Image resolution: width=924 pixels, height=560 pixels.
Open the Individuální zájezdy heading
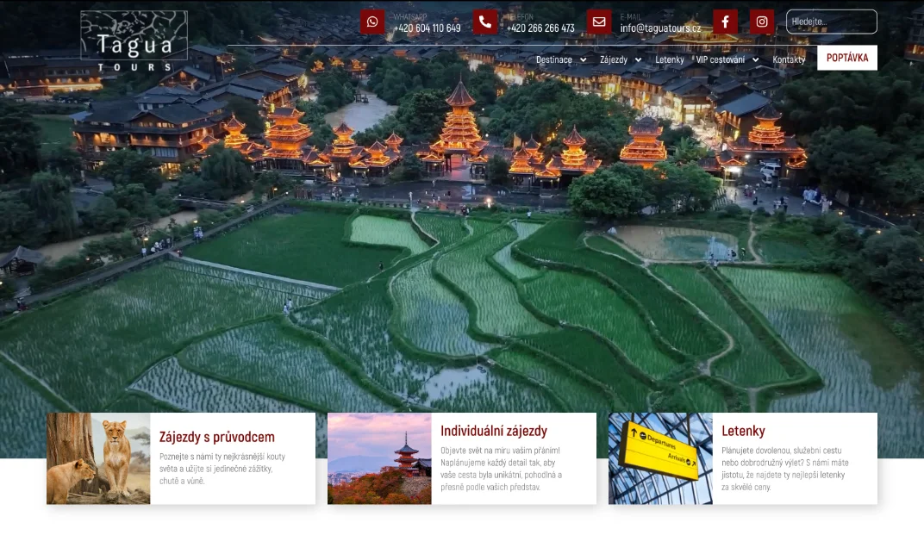(x=494, y=431)
